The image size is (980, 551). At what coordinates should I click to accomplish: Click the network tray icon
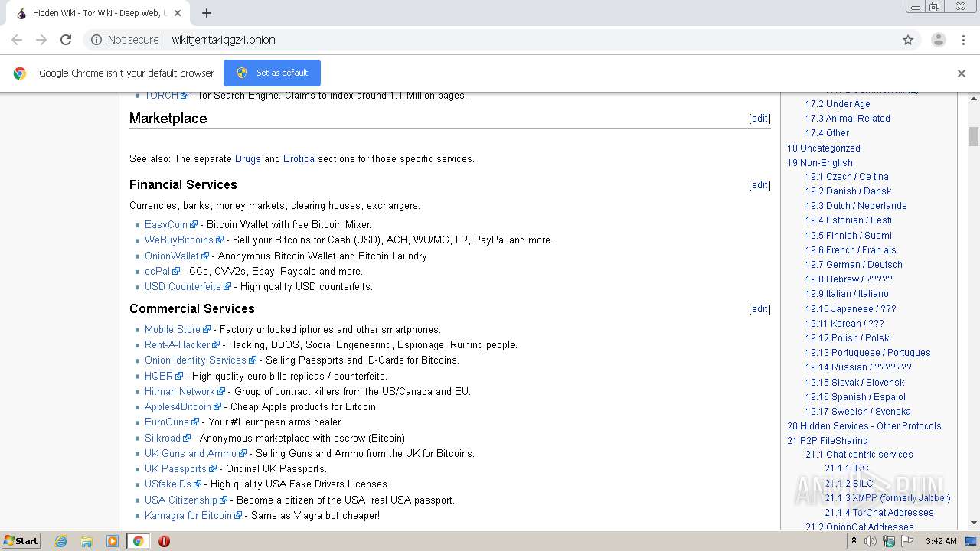(889, 541)
